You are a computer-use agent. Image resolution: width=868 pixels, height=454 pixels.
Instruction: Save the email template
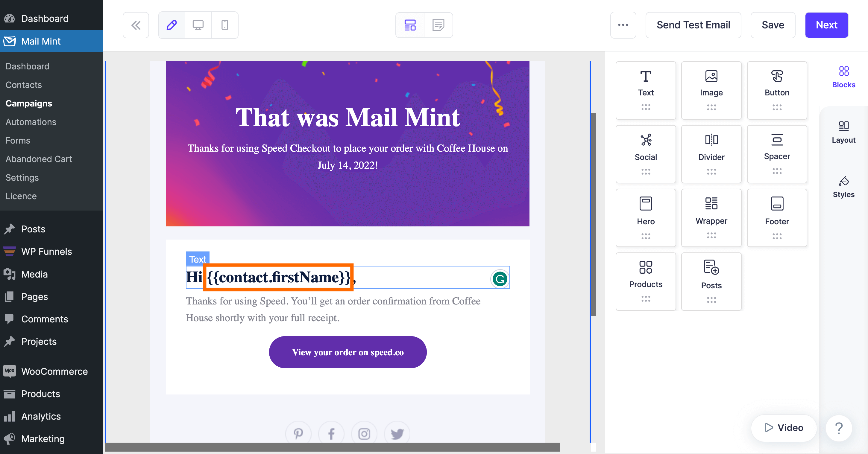[x=773, y=25]
